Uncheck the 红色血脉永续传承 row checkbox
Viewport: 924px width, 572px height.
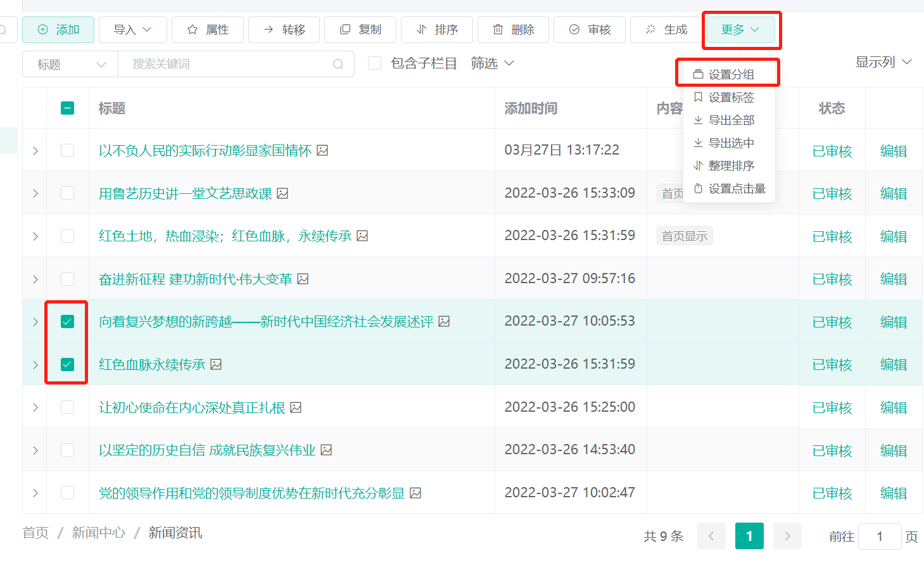67,364
